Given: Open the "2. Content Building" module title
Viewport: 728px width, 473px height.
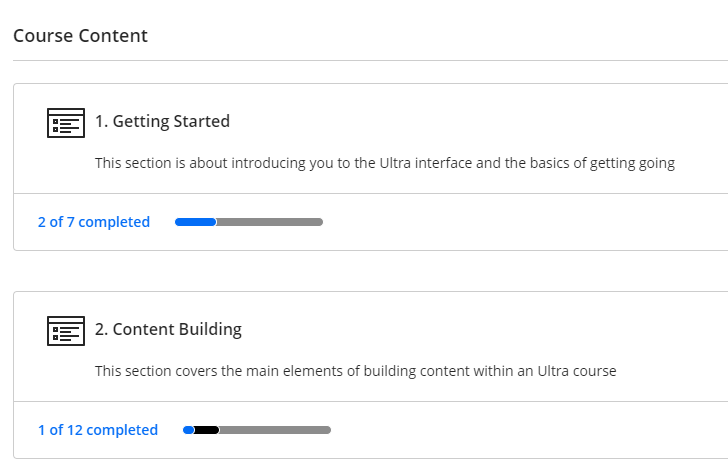Looking at the screenshot, I should pyautogui.click(x=168, y=329).
